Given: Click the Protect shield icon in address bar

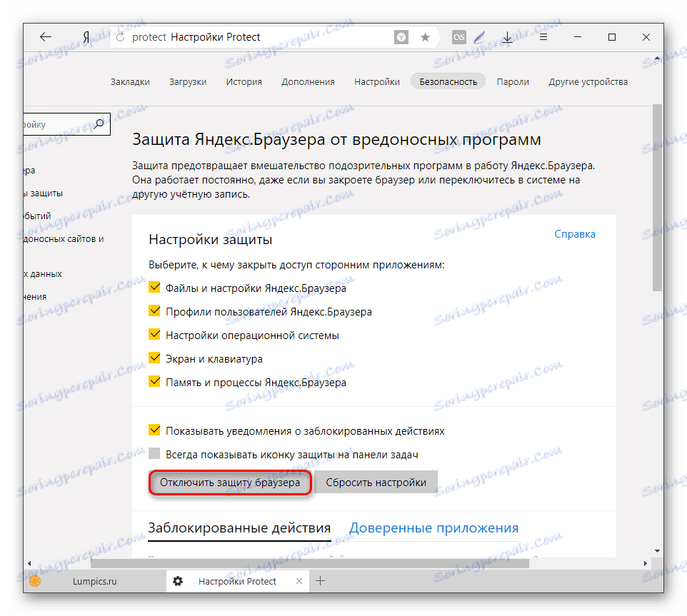Looking at the screenshot, I should [401, 37].
